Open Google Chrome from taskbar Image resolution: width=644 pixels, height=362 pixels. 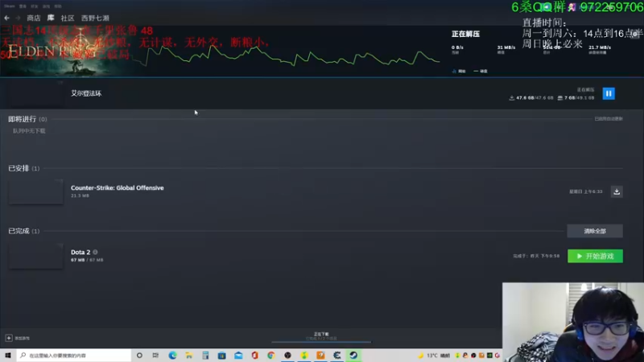click(x=271, y=356)
